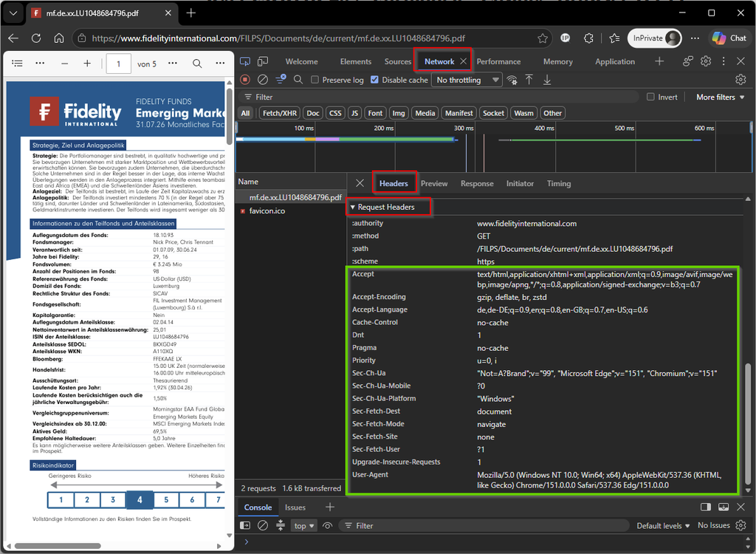This screenshot has height=554, width=756.
Task: Close the request details pane
Action: pos(360,183)
